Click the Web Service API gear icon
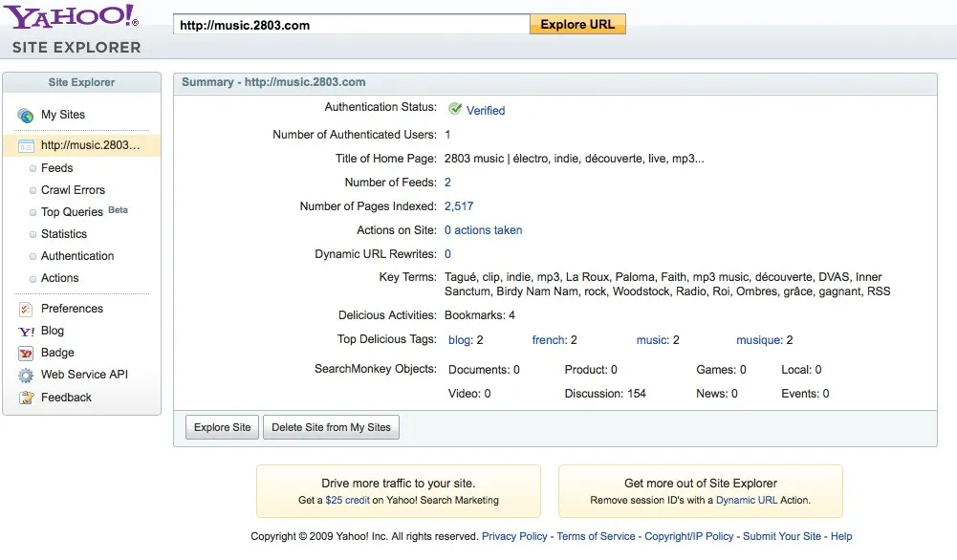The width and height of the screenshot is (957, 560). (26, 376)
